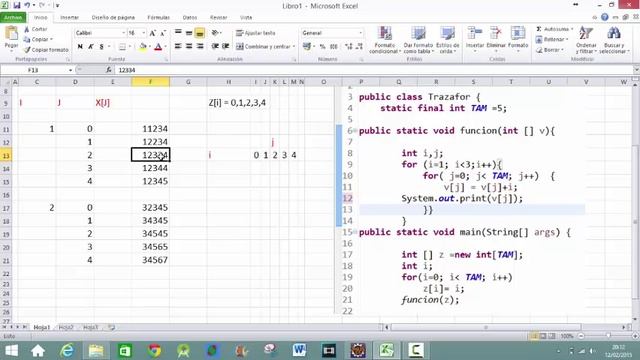Click the red font color button
This screenshot has height=360, width=640.
pos(158,47)
